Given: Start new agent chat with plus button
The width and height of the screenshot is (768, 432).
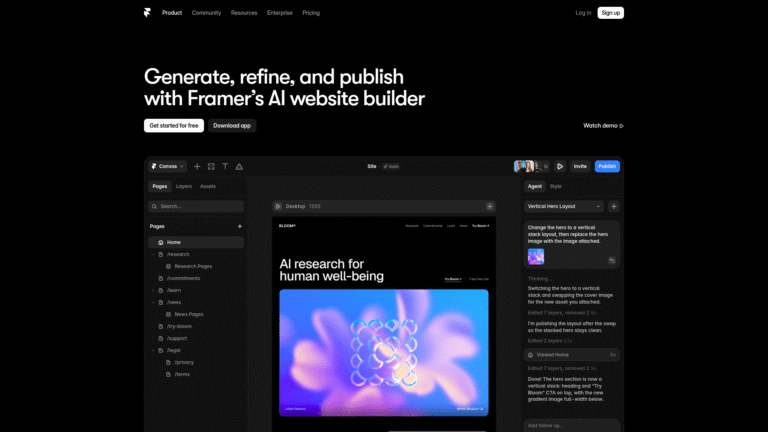Looking at the screenshot, I should [x=614, y=206].
